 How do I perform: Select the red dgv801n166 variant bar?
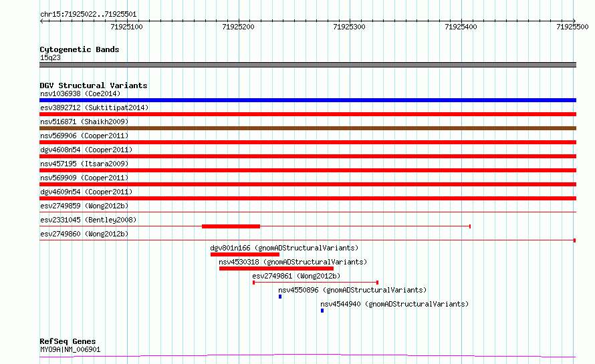(x=245, y=254)
